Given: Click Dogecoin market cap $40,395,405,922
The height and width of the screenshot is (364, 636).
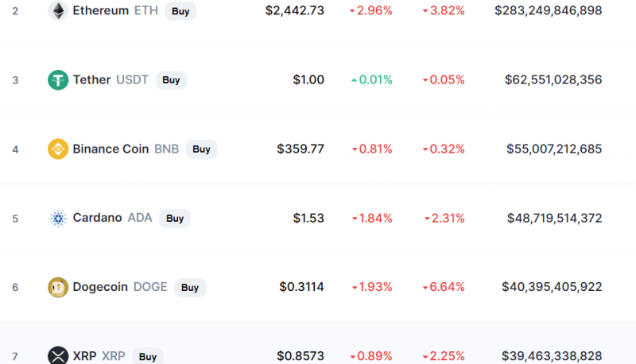Looking at the screenshot, I should [552, 287].
